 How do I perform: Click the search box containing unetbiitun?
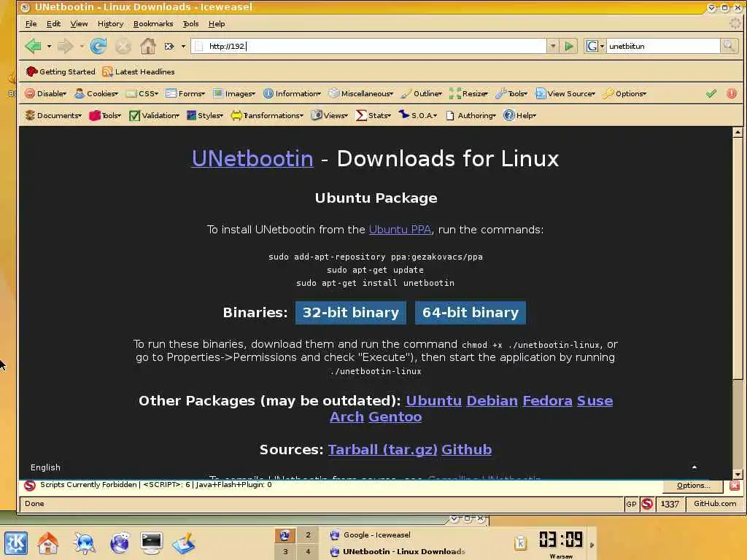662,46
